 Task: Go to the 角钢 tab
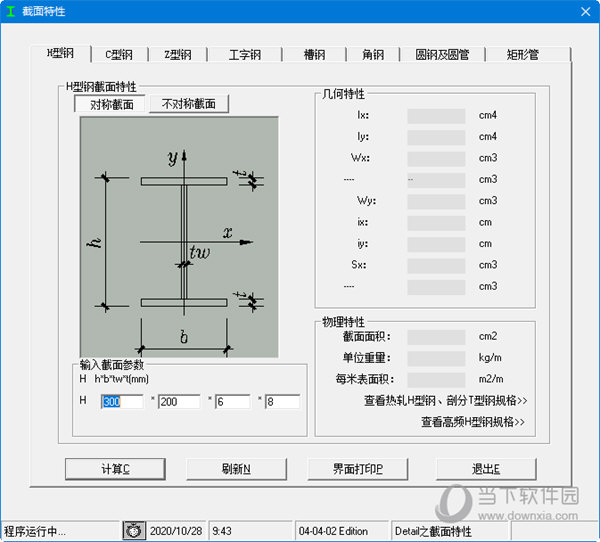373,55
